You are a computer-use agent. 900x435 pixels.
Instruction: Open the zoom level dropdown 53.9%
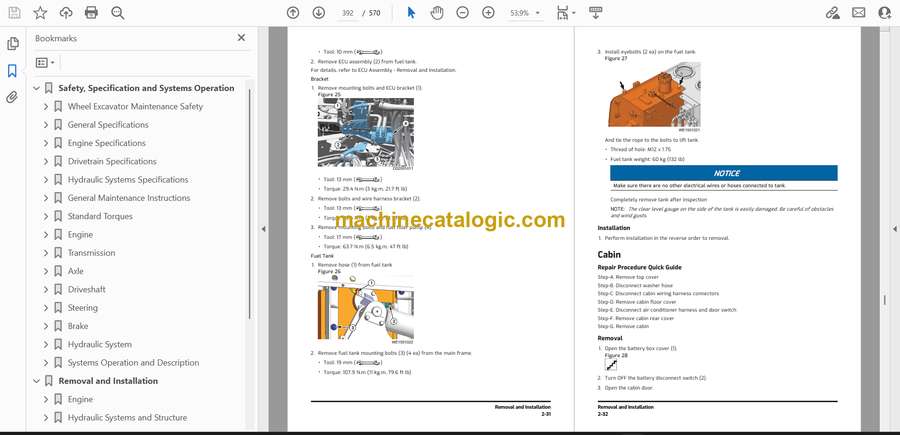point(525,13)
